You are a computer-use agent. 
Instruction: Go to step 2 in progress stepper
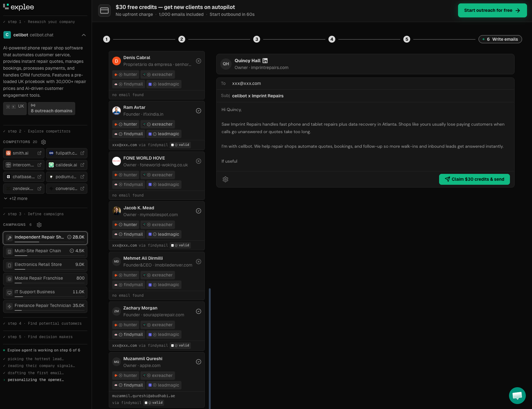click(x=182, y=39)
